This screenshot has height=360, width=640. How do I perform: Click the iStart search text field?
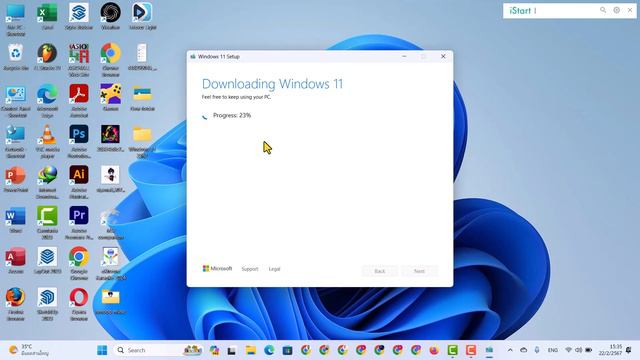565,11
